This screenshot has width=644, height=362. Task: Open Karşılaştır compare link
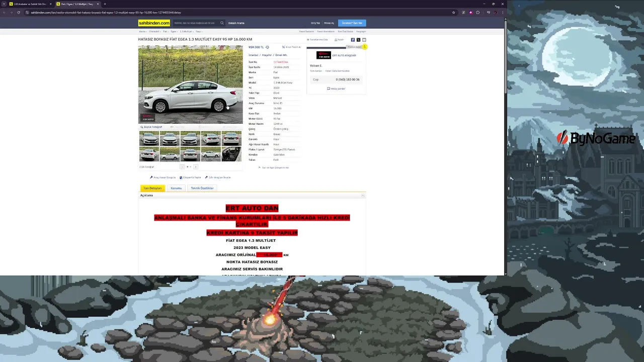pyautogui.click(x=361, y=31)
